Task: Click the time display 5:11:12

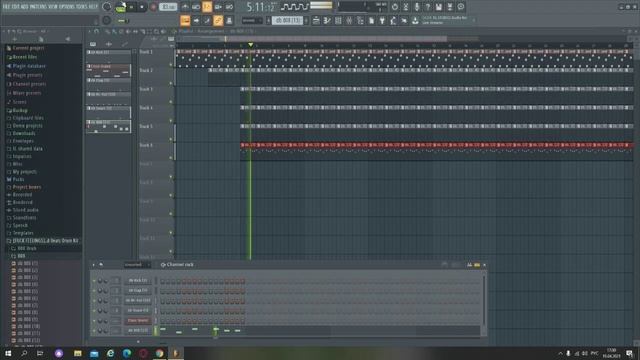Action: 260,7
